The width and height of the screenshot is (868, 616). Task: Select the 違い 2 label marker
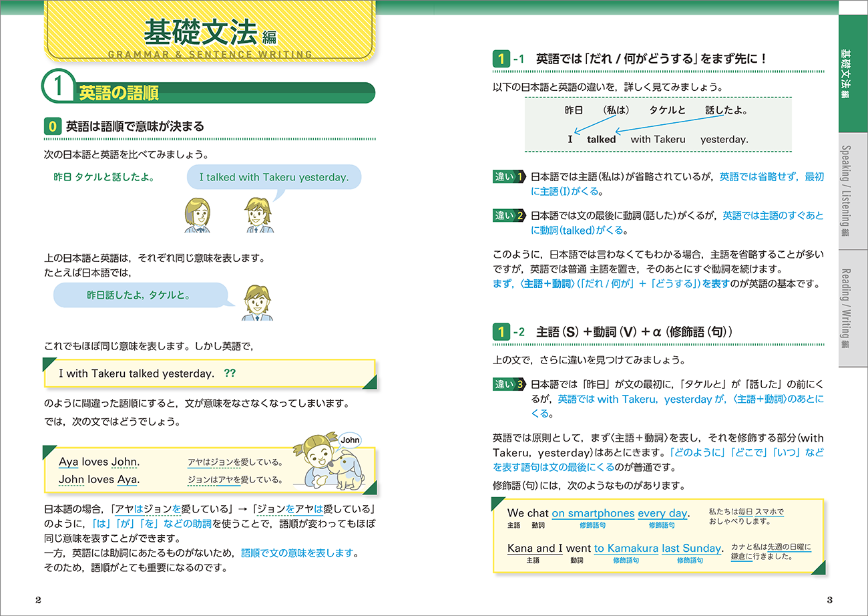[509, 216]
